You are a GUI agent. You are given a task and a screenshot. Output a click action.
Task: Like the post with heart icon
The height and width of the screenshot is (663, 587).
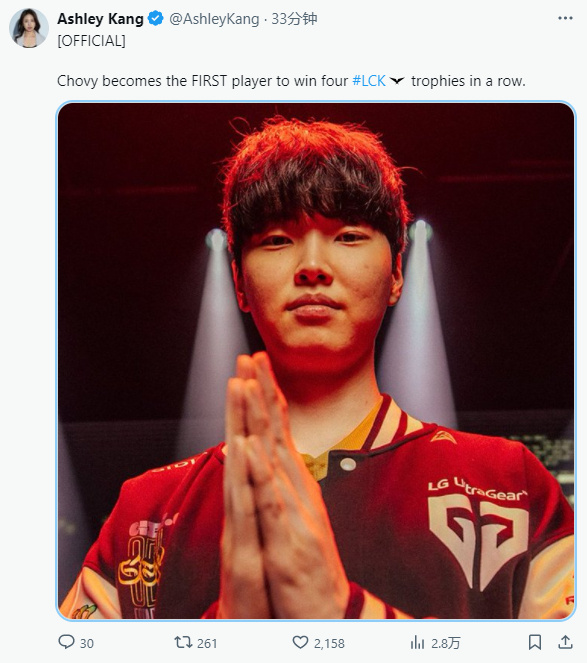tap(300, 642)
